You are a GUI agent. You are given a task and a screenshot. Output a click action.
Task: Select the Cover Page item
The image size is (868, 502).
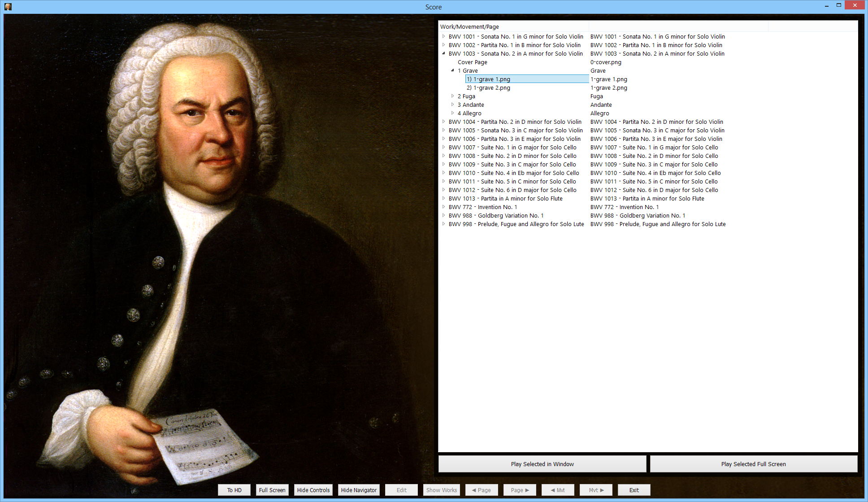click(473, 62)
